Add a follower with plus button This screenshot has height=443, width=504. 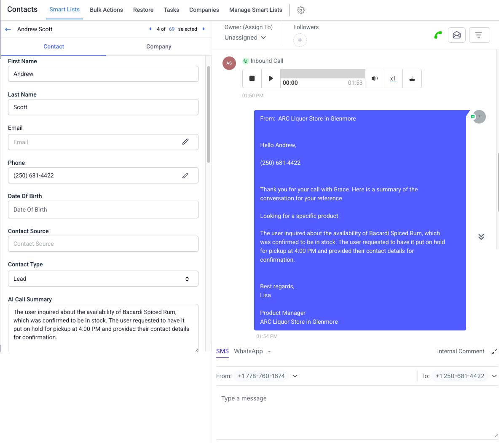tap(300, 40)
